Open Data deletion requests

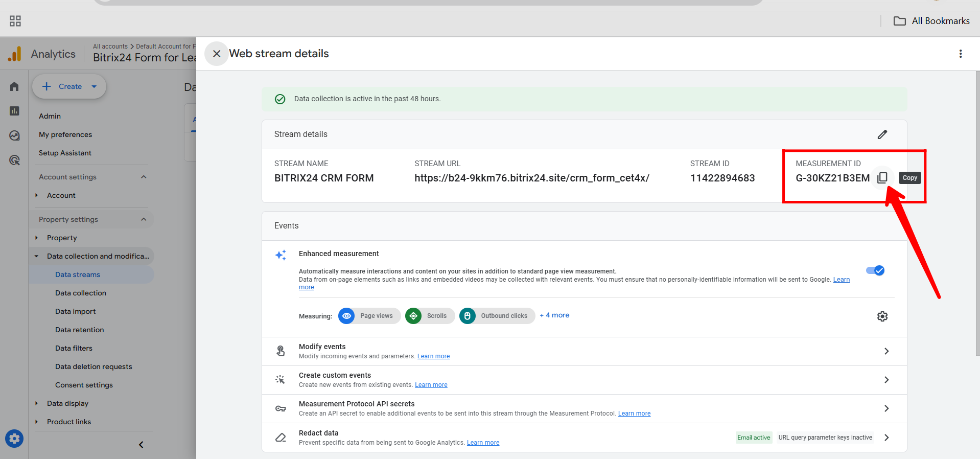click(94, 366)
